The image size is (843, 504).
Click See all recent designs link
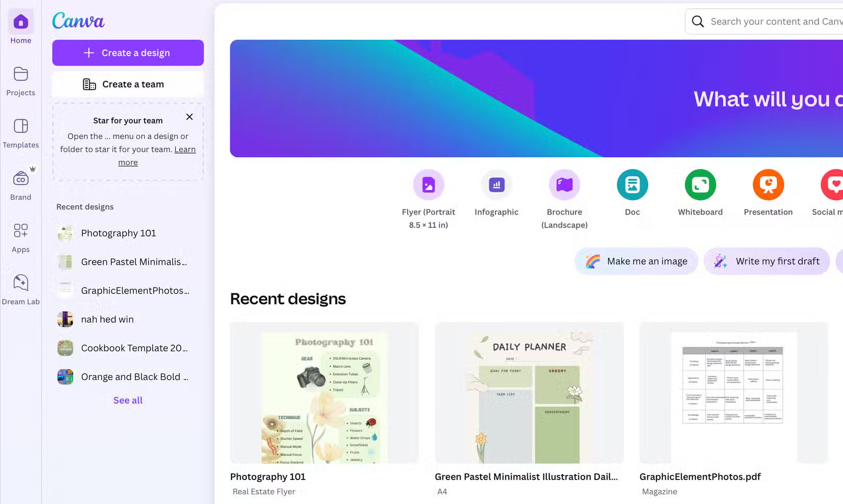click(x=128, y=400)
